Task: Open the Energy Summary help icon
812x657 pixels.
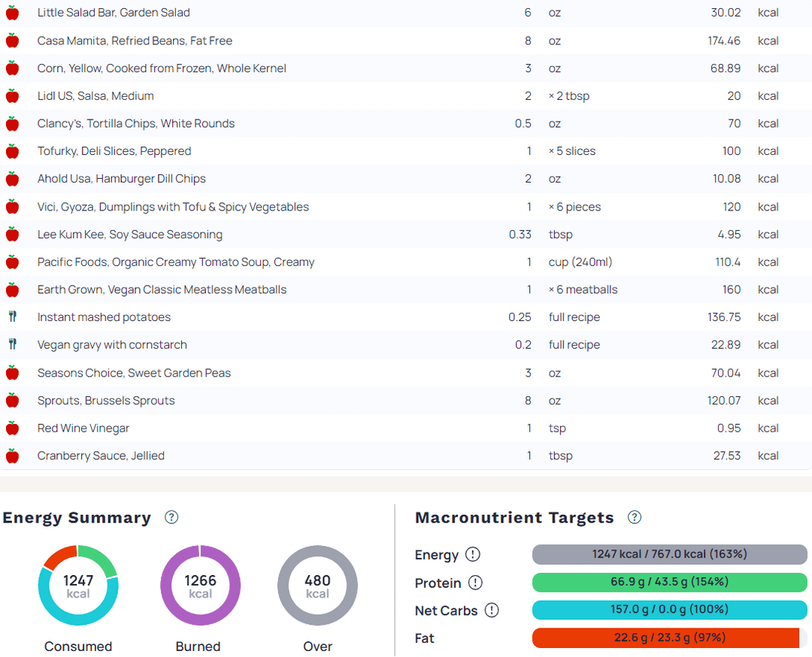Action: click(171, 517)
